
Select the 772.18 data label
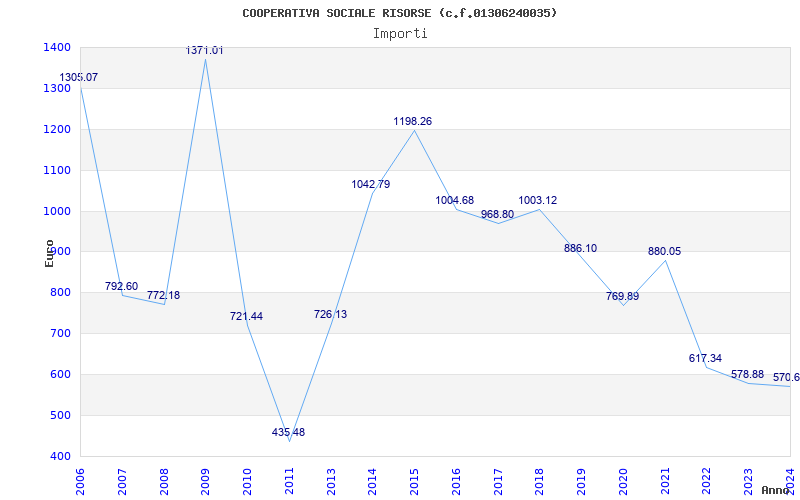[163, 295]
